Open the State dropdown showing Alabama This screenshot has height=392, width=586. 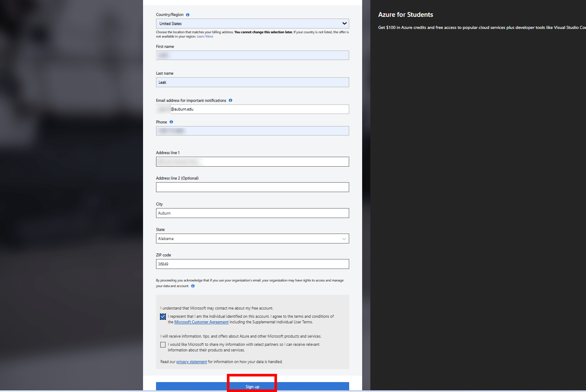(x=252, y=238)
